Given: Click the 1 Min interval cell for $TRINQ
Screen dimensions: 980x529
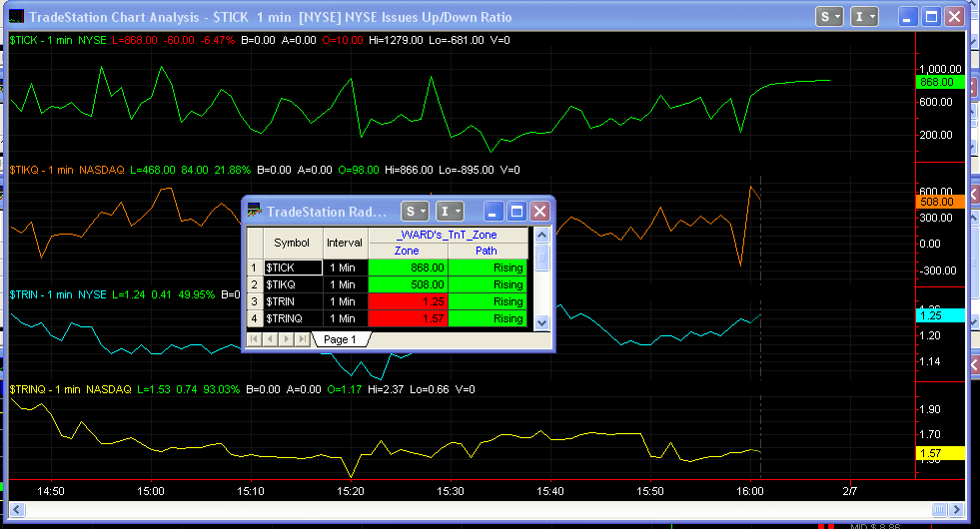Looking at the screenshot, I should [x=345, y=318].
